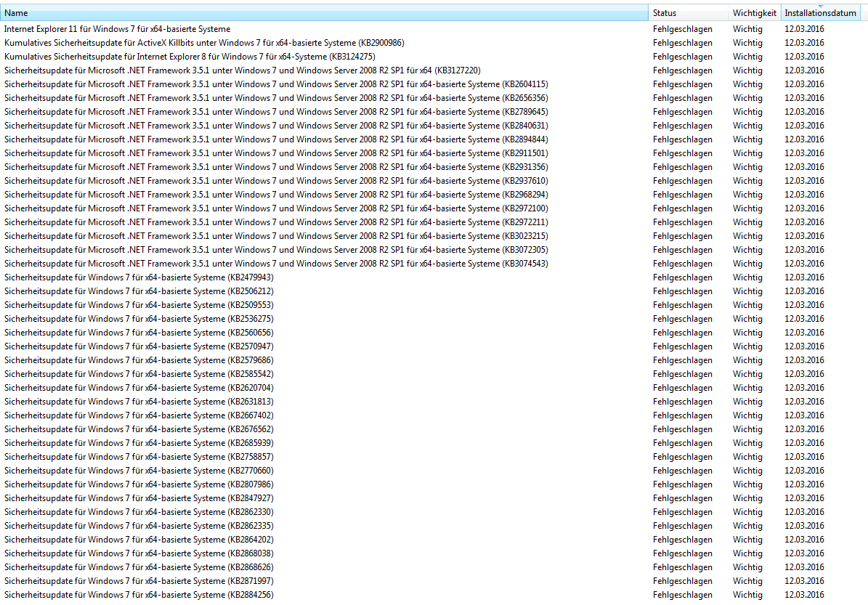Click date 12.03.2016 in the KB2506212 row
This screenshot has height=605, width=868.
pyautogui.click(x=804, y=291)
